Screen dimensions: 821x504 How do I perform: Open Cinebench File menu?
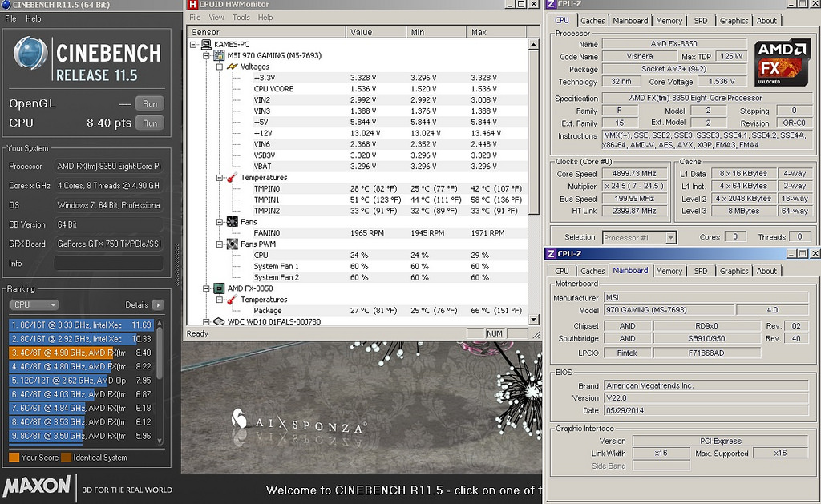pos(10,18)
